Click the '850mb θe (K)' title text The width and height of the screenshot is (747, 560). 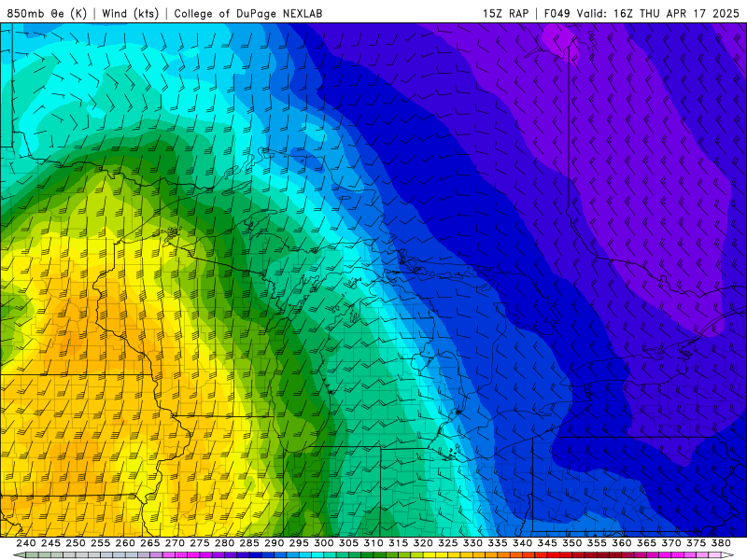pyautogui.click(x=47, y=13)
